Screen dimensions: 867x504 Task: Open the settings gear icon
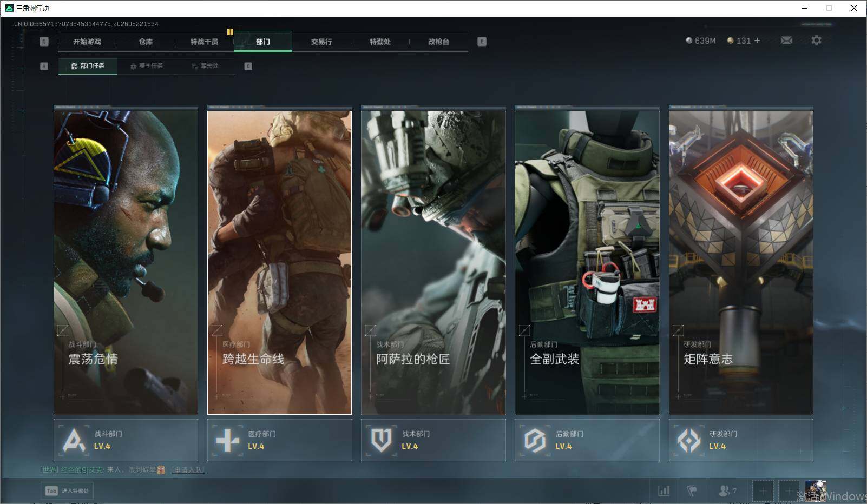[816, 41]
